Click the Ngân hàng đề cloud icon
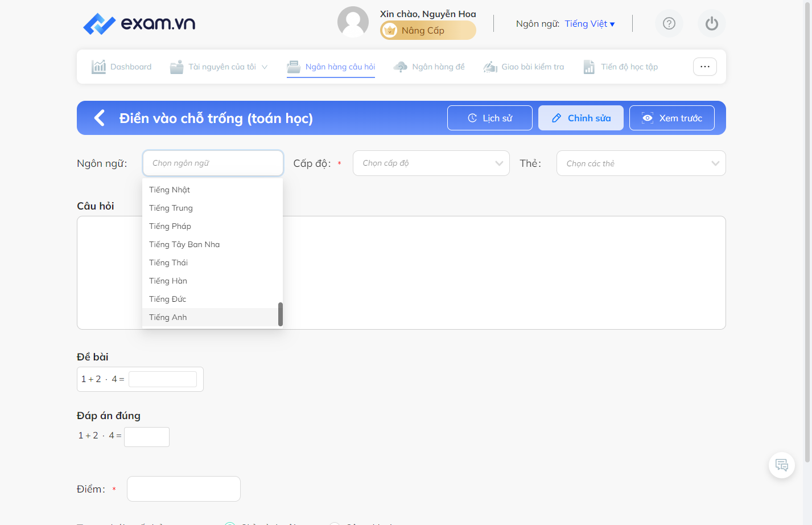Viewport: 812px width, 525px height. click(401, 67)
